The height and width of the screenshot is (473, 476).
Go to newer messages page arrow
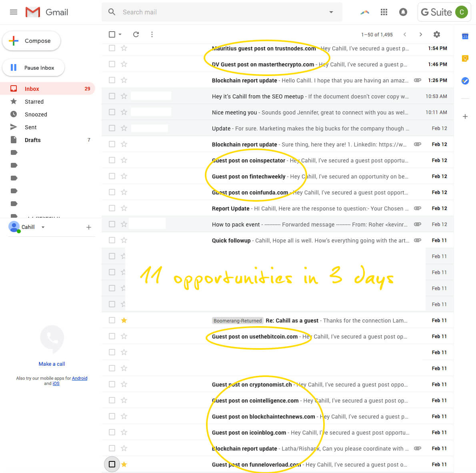pyautogui.click(x=405, y=34)
